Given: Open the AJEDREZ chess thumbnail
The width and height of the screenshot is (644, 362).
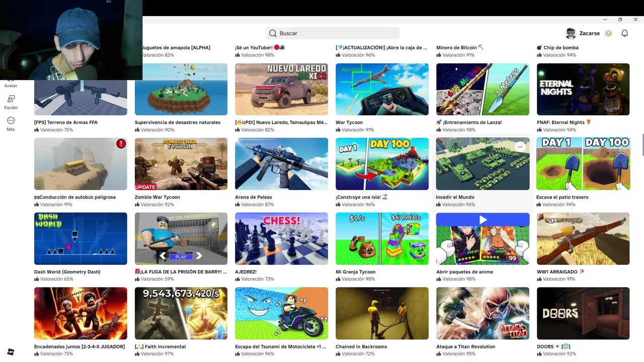Looking at the screenshot, I should click(x=281, y=239).
